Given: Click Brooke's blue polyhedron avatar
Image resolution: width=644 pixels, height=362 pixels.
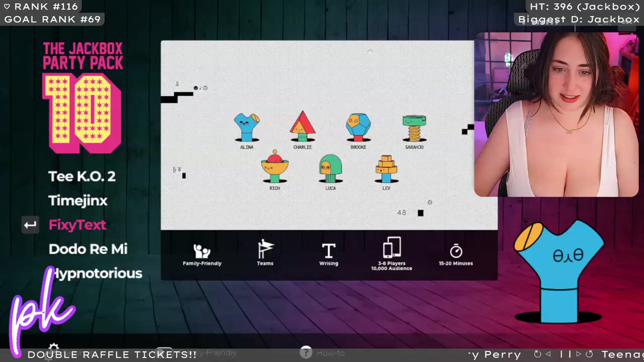Looking at the screenshot, I should (x=358, y=127).
